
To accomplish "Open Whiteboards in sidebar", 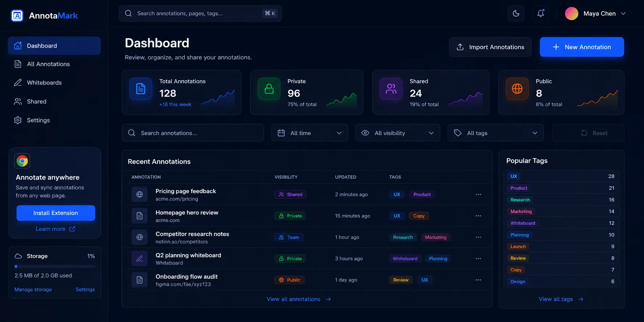I will [x=54, y=83].
